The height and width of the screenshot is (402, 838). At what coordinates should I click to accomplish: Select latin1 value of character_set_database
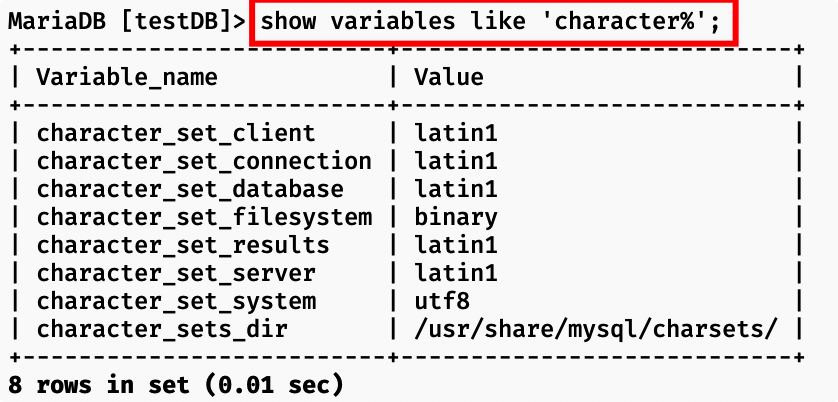click(456, 189)
